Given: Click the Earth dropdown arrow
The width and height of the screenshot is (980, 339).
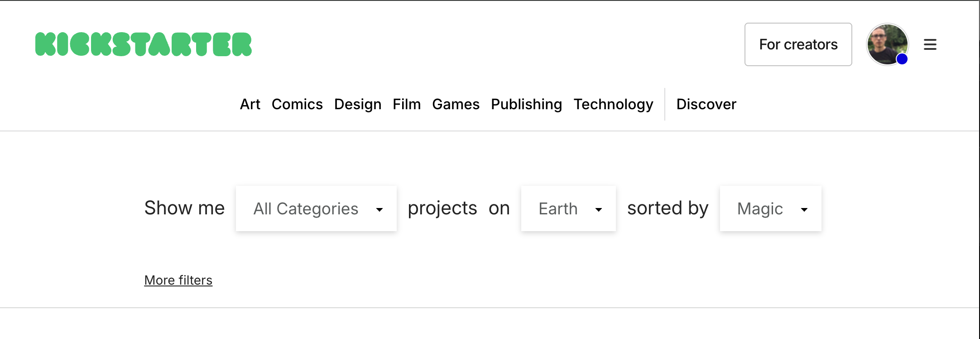Looking at the screenshot, I should click(598, 209).
